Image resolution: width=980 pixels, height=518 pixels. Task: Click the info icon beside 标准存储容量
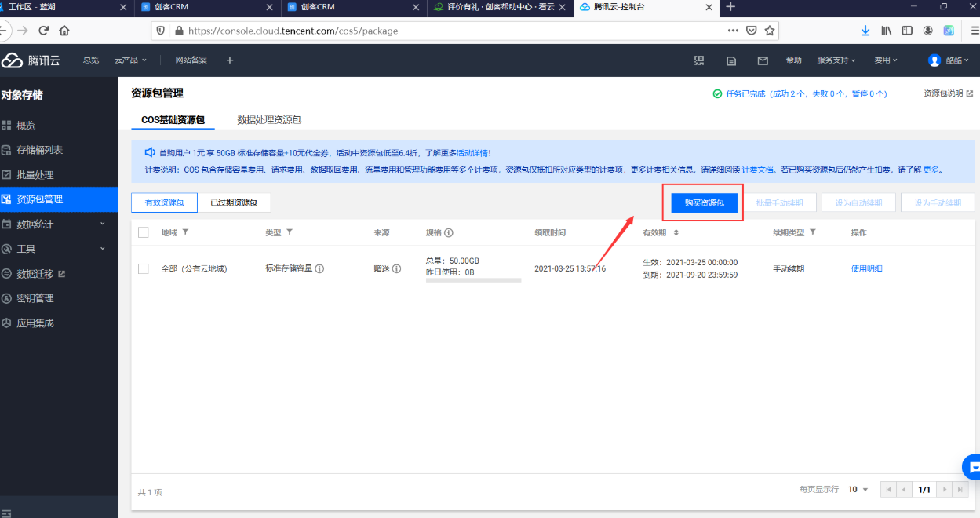pyautogui.click(x=319, y=268)
